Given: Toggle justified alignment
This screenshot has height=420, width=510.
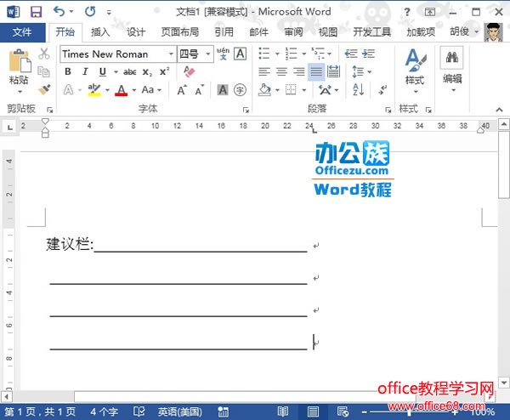Looking at the screenshot, I should 316,71.
